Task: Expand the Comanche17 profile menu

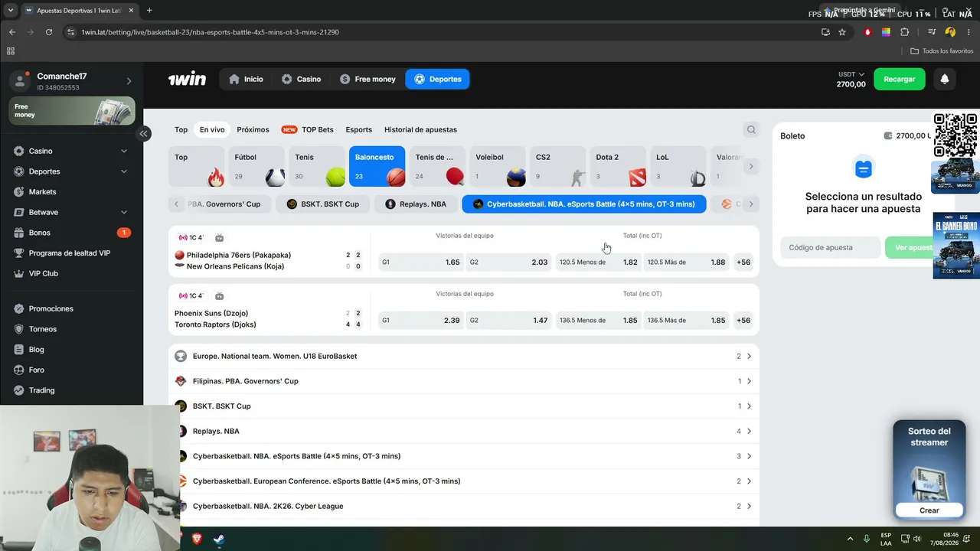Action: pos(129,81)
